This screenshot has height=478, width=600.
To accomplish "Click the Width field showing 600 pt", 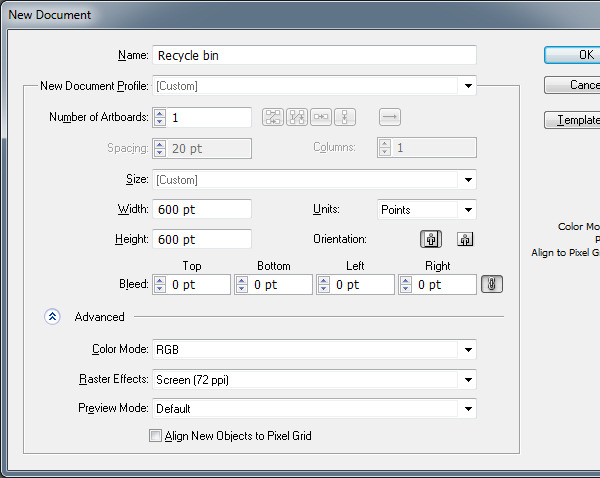I will (202, 209).
